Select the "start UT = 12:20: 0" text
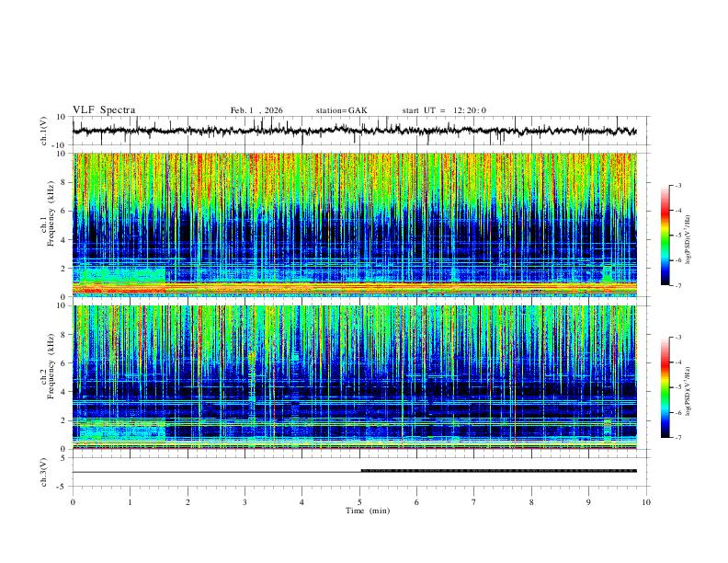728x563 pixels. [x=444, y=110]
